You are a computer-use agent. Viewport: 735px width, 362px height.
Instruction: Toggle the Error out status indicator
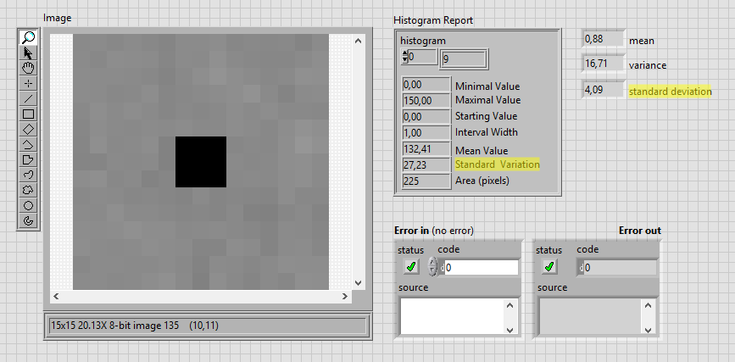(x=549, y=267)
